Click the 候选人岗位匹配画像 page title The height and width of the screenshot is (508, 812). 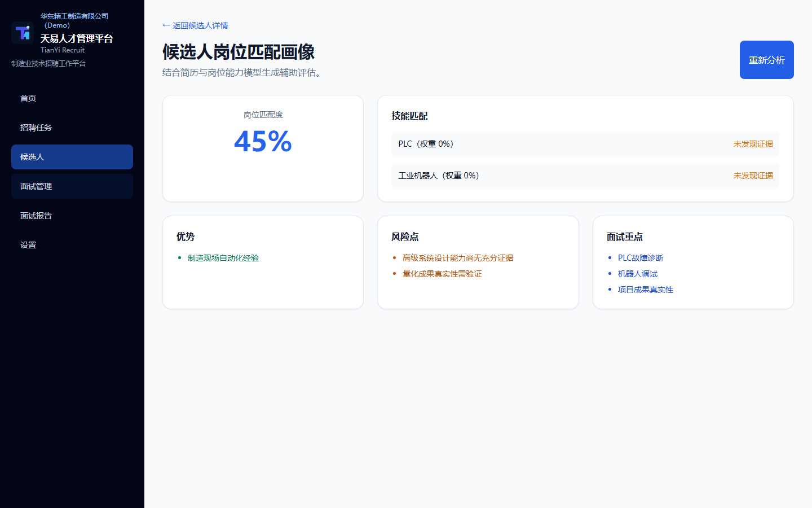[x=239, y=52]
